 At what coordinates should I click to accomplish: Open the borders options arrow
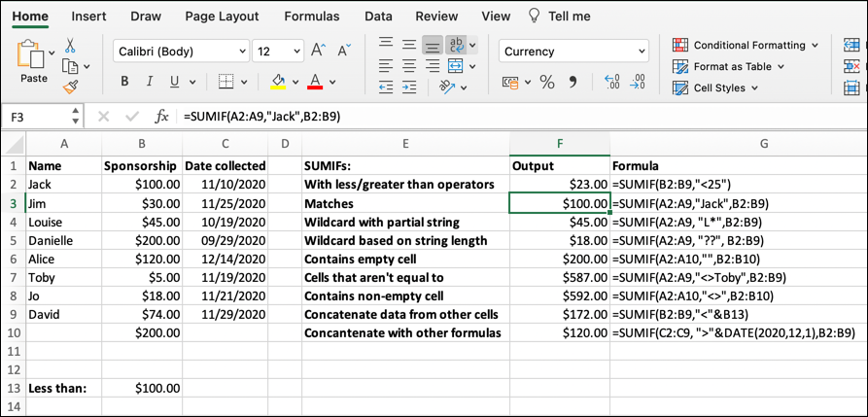[245, 82]
